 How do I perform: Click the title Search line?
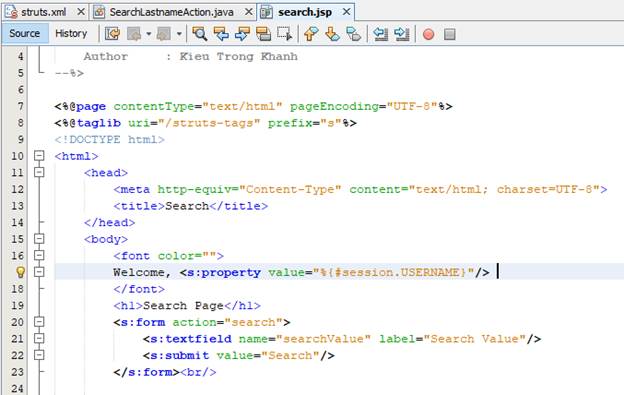point(191,206)
